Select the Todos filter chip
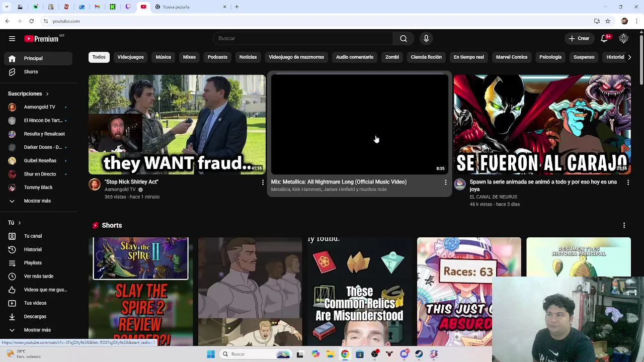 pos(99,57)
